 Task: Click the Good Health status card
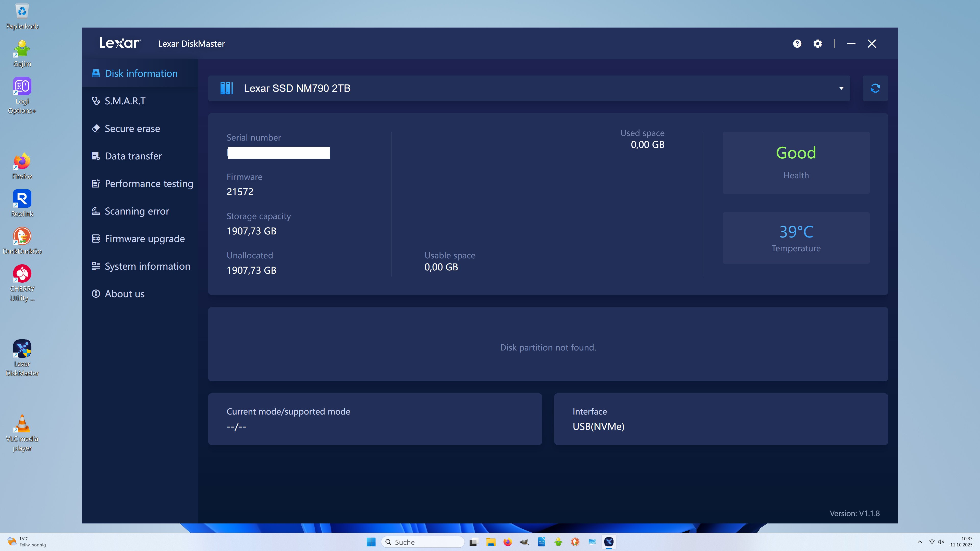click(x=796, y=163)
